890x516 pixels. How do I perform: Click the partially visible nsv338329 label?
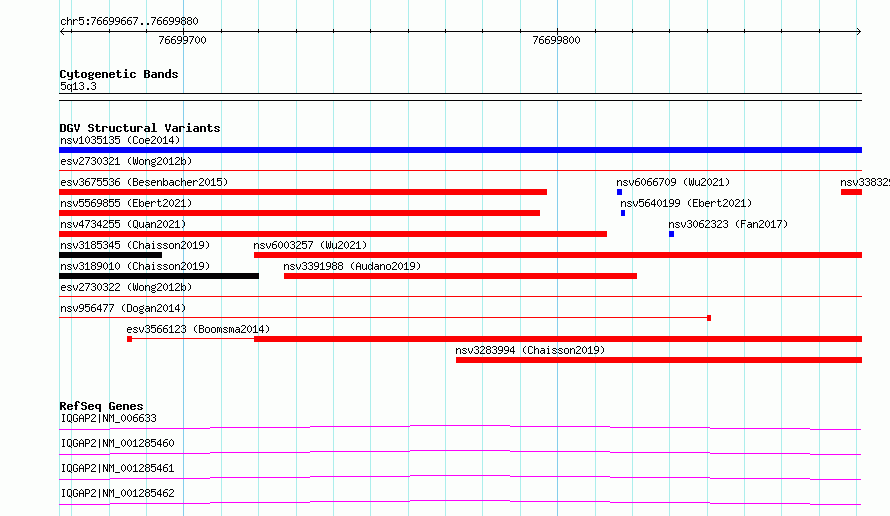tap(865, 182)
